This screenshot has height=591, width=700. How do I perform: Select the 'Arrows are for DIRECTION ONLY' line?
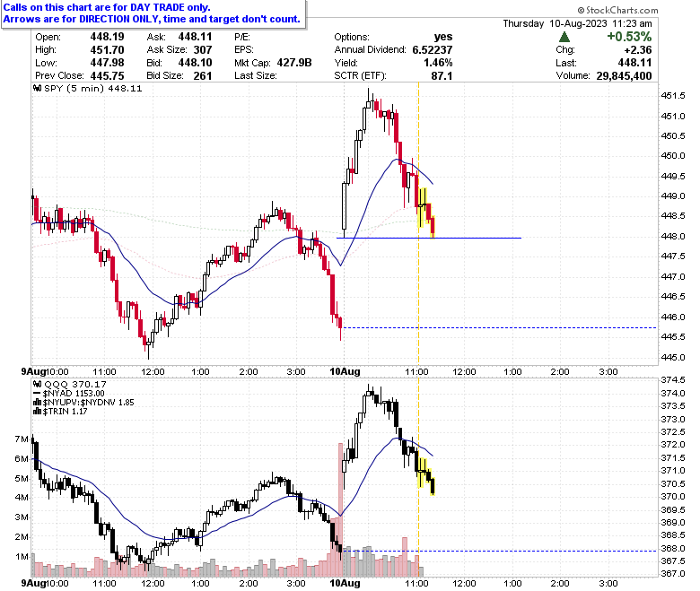click(x=152, y=19)
